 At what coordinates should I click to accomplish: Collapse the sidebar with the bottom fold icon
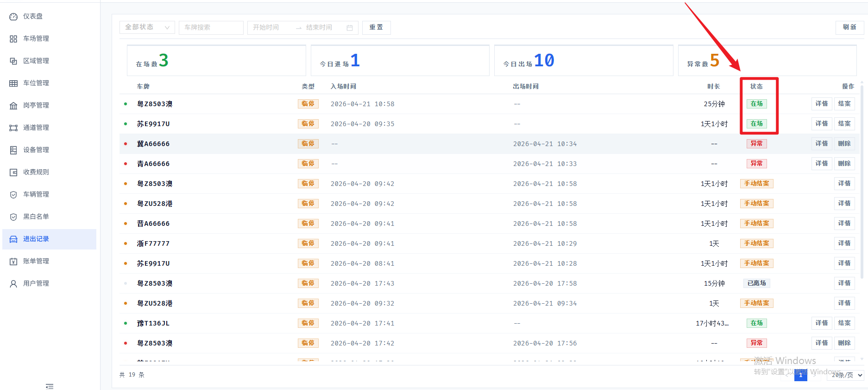(x=50, y=386)
